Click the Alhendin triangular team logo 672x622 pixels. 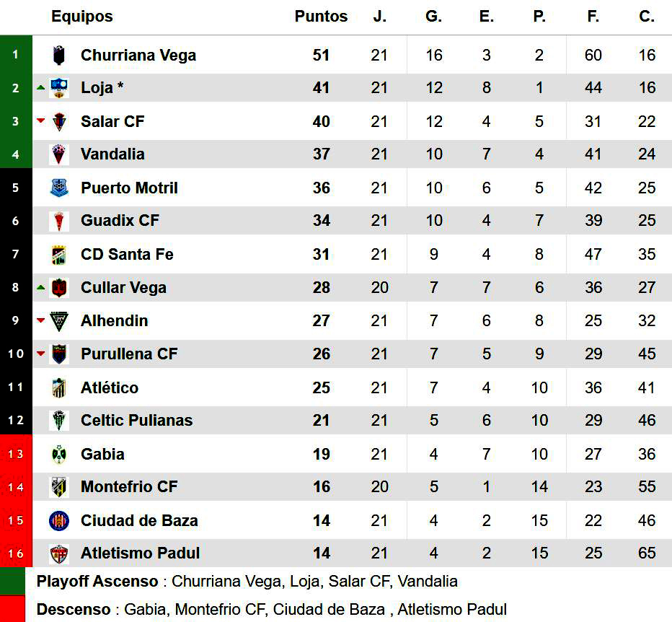point(59,320)
